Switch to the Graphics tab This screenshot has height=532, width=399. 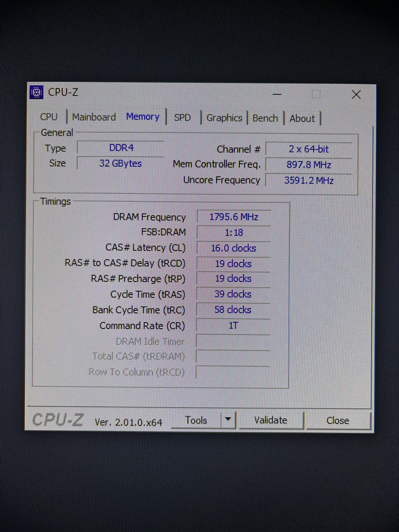pyautogui.click(x=224, y=118)
